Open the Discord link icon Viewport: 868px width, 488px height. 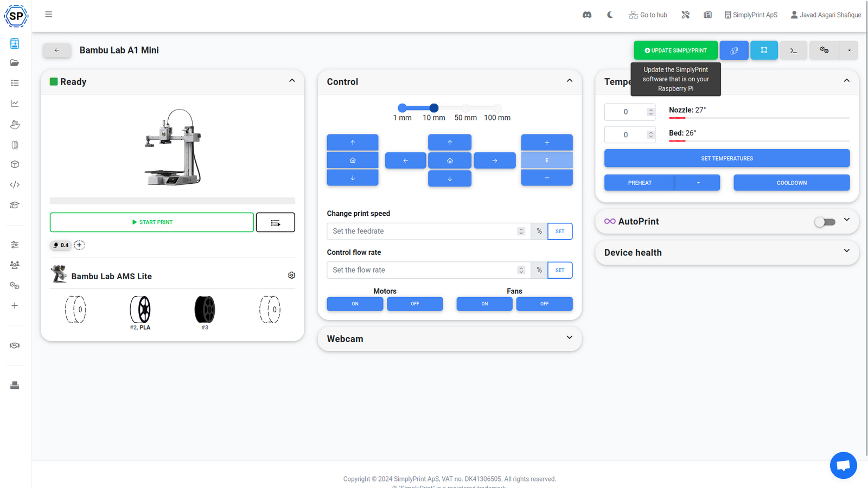tap(587, 15)
